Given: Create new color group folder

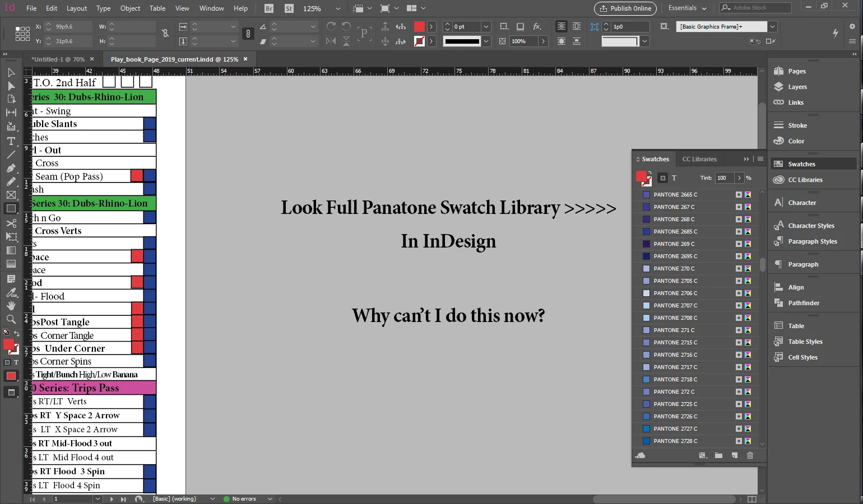Looking at the screenshot, I should tap(718, 455).
